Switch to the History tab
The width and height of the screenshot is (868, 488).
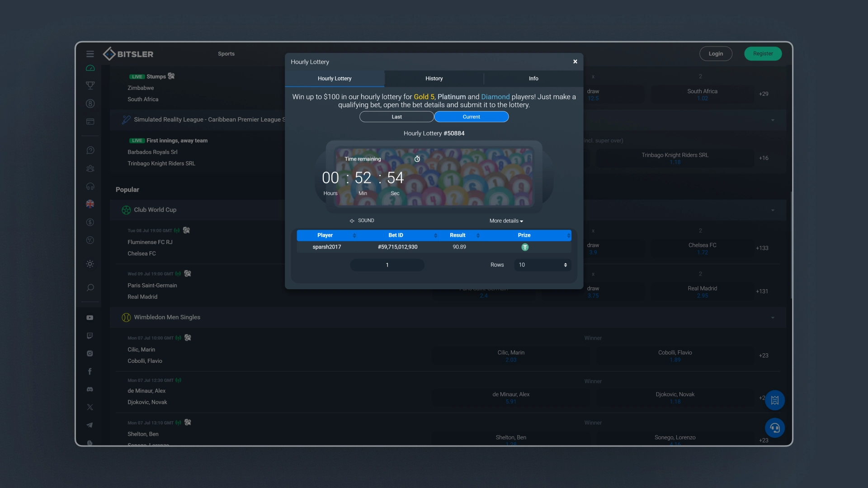[x=434, y=79]
